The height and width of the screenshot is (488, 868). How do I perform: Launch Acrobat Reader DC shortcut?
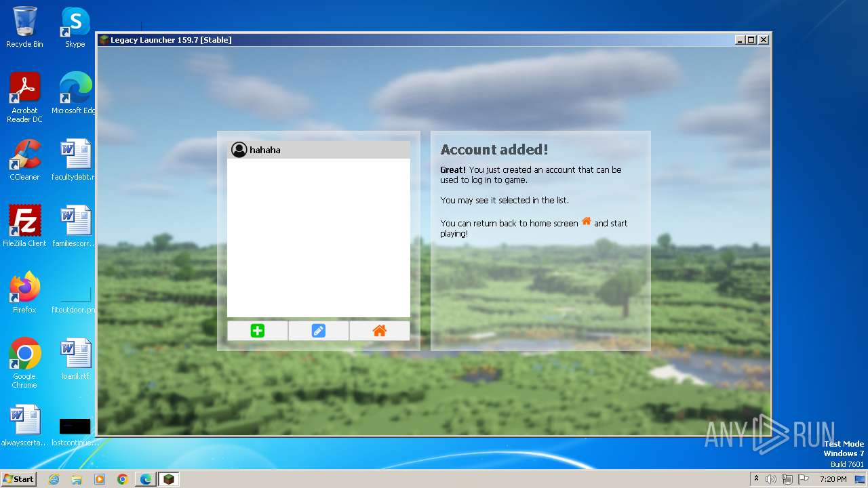(24, 98)
